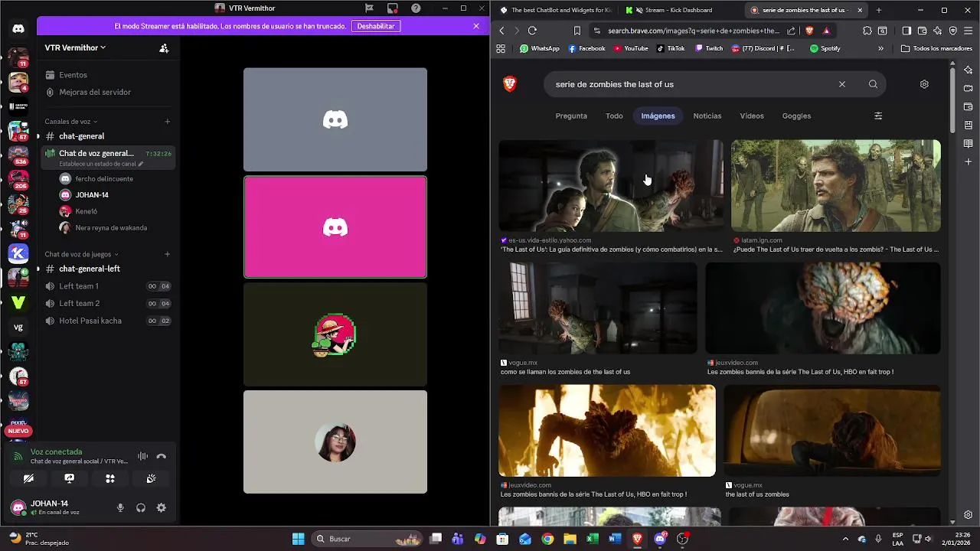Select pink Discord avatar video tile
This screenshot has width=980, height=551.
pyautogui.click(x=335, y=227)
